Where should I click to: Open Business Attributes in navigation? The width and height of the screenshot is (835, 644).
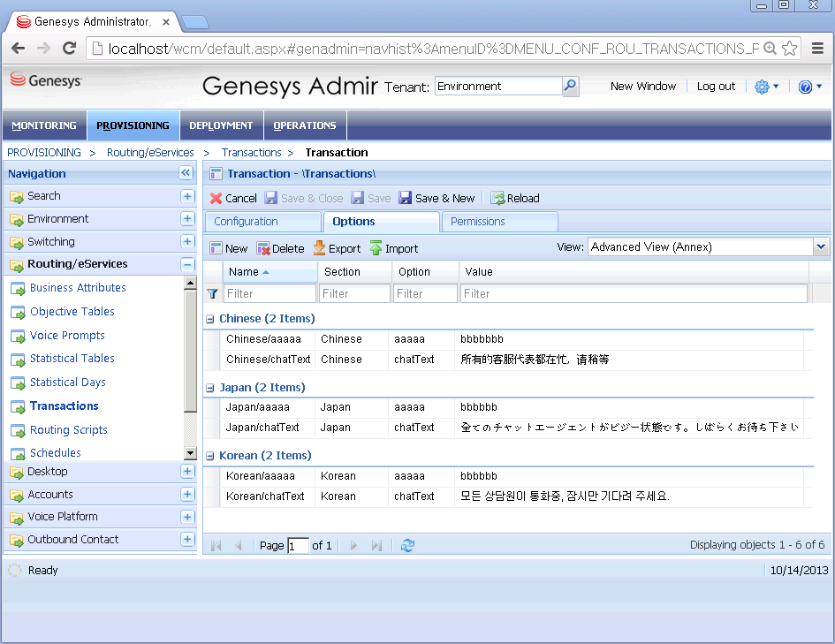pyautogui.click(x=78, y=288)
